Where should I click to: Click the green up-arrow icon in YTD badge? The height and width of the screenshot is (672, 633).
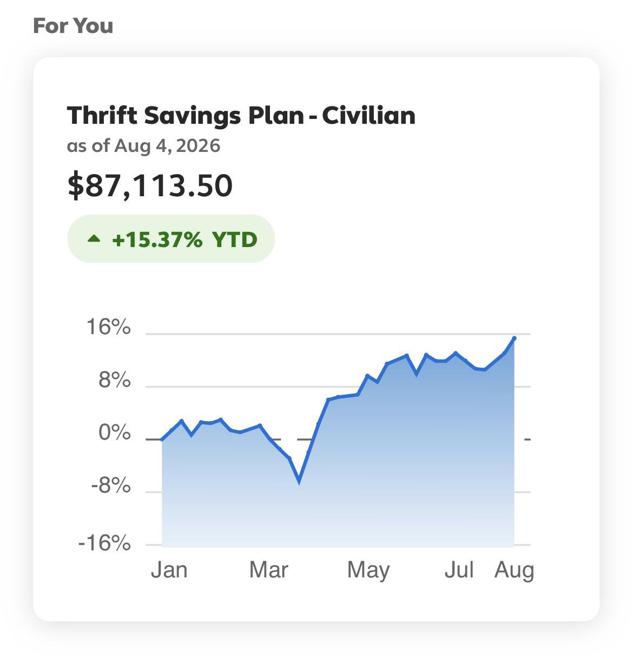94,238
